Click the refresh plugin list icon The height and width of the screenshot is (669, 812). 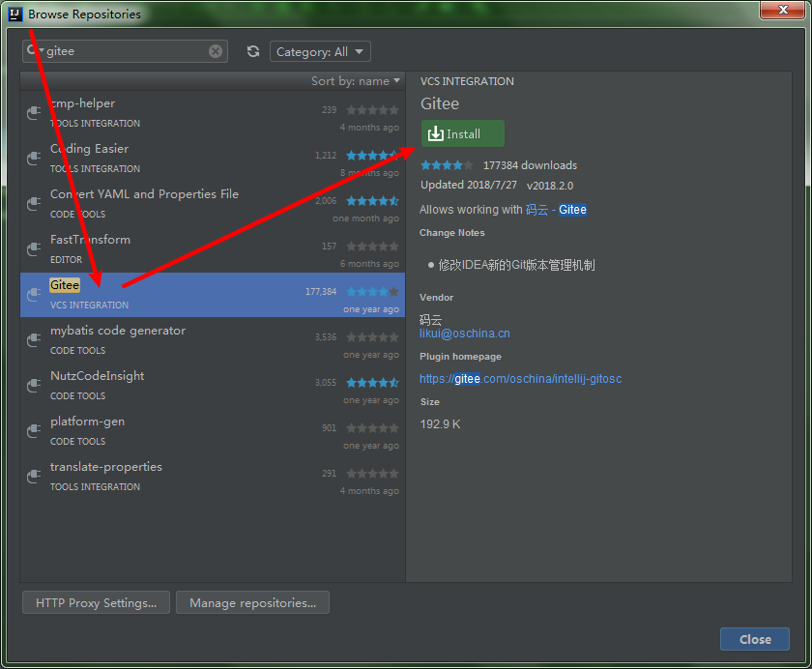coord(252,51)
